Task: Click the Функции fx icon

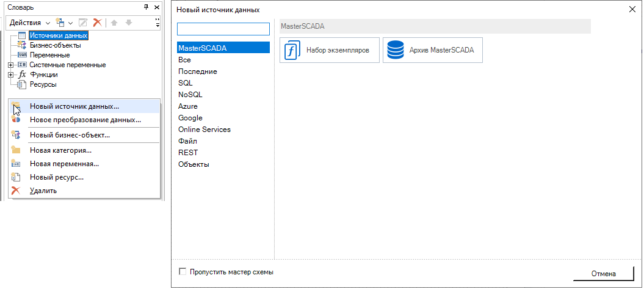Action: coord(23,75)
